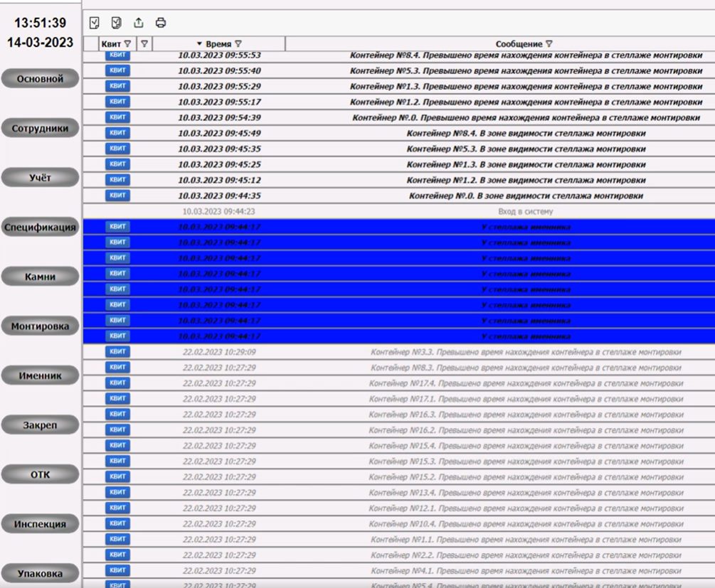The width and height of the screenshot is (715, 588).
Task: Toggle the sort arrow on Время column
Action: point(199,44)
